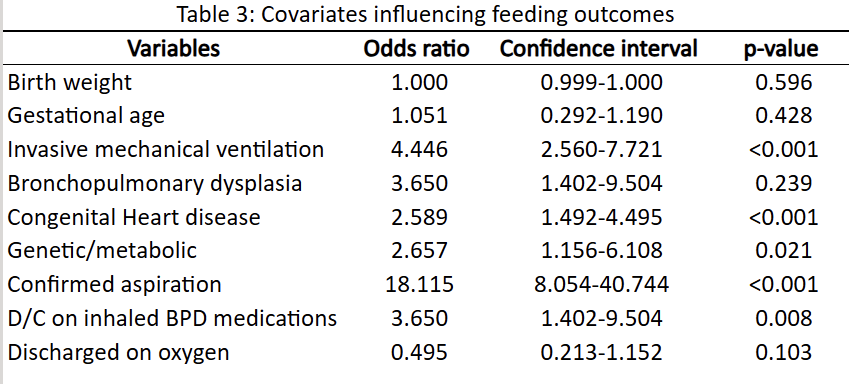Click the 'Genetic/metabolic' variable cell
The width and height of the screenshot is (849, 384).
102,250
